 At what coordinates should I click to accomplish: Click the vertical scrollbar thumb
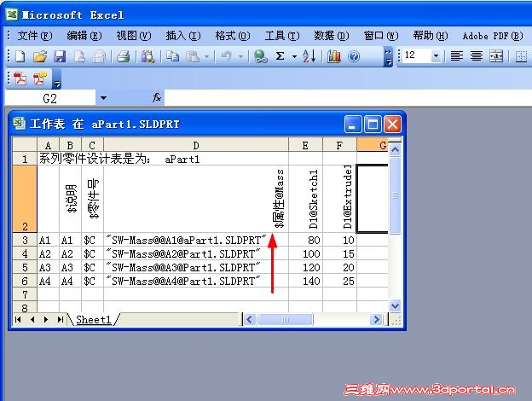pyautogui.click(x=396, y=195)
